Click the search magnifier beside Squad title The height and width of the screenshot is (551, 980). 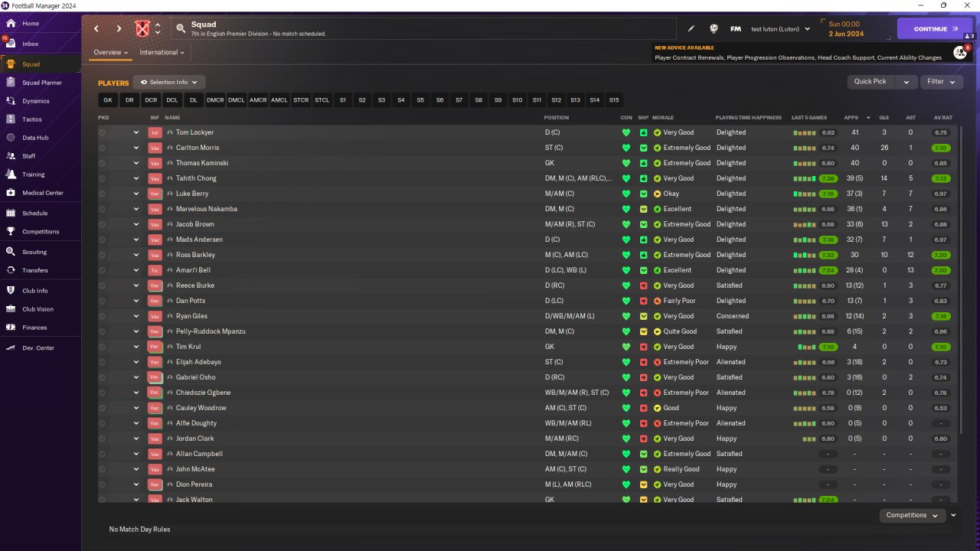(x=181, y=28)
